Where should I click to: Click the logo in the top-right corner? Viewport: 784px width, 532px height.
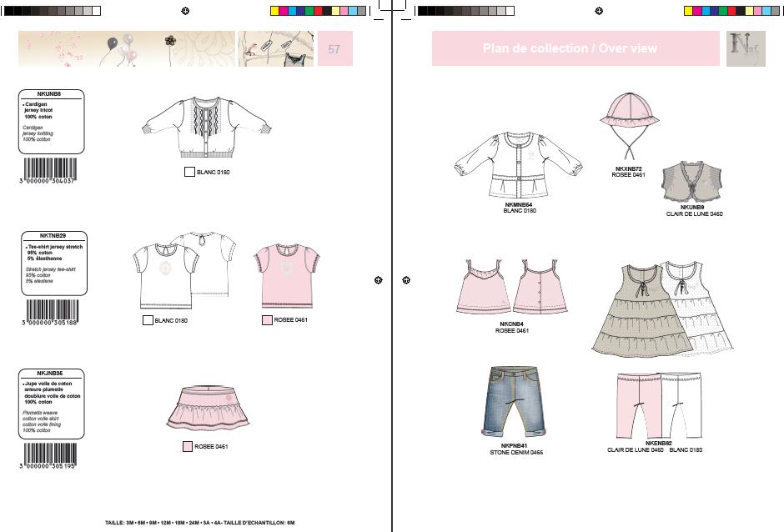tap(745, 48)
